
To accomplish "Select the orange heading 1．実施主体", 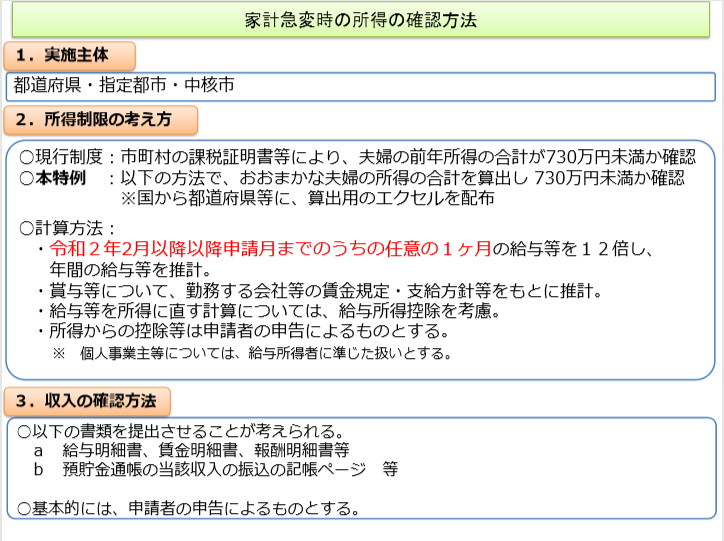I will [70, 55].
